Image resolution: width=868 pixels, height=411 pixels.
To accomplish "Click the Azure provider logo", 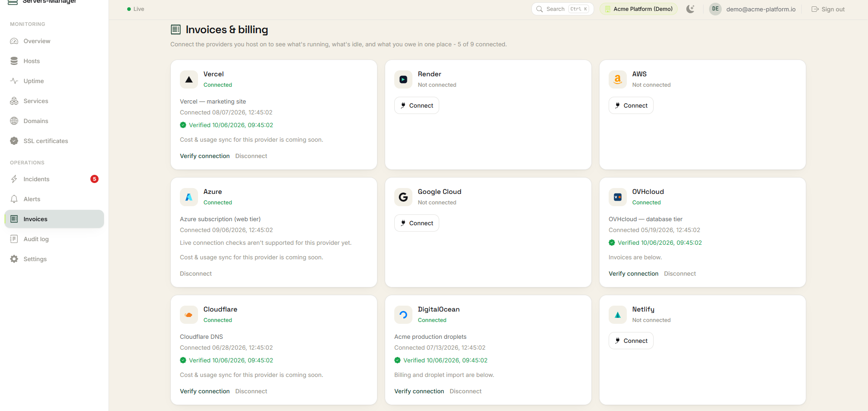I will pyautogui.click(x=189, y=197).
